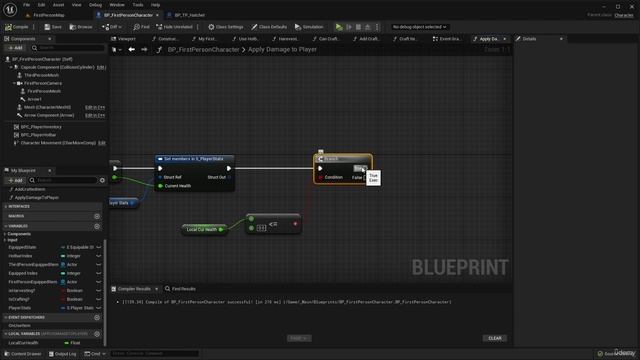
Task: Click the Components search field
Action: (68, 48)
